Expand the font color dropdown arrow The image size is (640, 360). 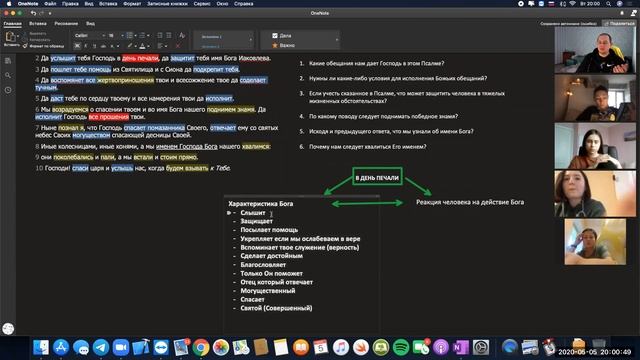click(148, 46)
